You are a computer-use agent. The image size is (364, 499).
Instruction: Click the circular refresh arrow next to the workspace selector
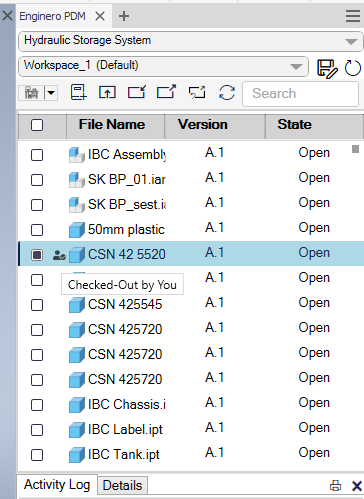(353, 68)
